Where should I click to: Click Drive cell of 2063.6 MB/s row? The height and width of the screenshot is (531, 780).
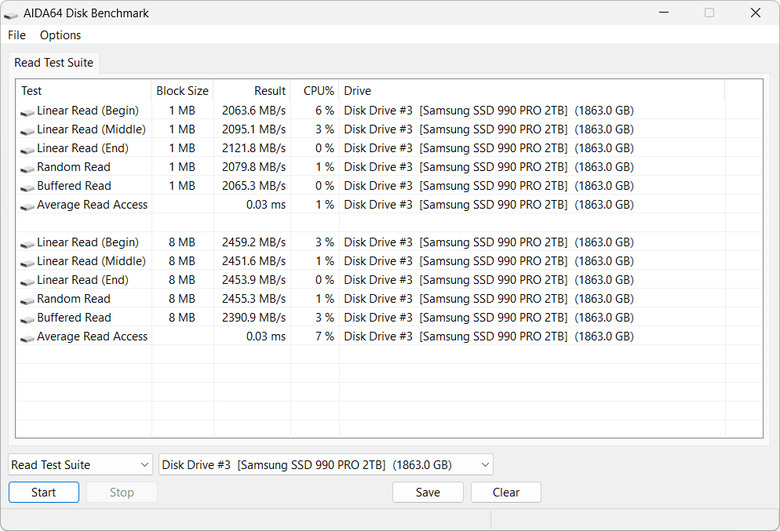pyautogui.click(x=488, y=110)
